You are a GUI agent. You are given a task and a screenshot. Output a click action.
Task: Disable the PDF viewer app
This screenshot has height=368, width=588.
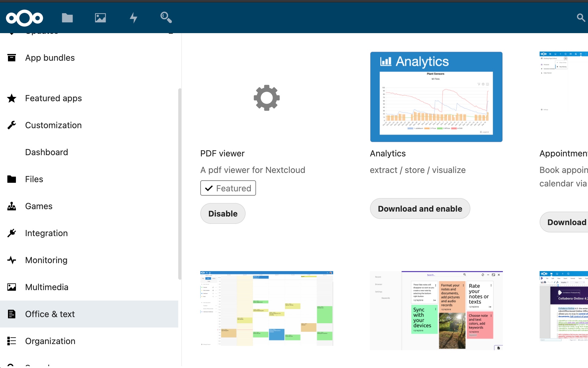point(223,213)
